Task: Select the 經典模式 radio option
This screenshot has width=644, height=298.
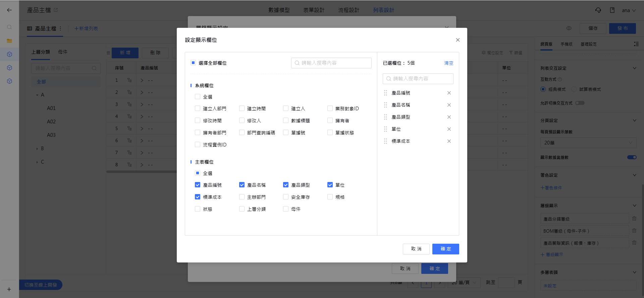Action: click(x=543, y=89)
